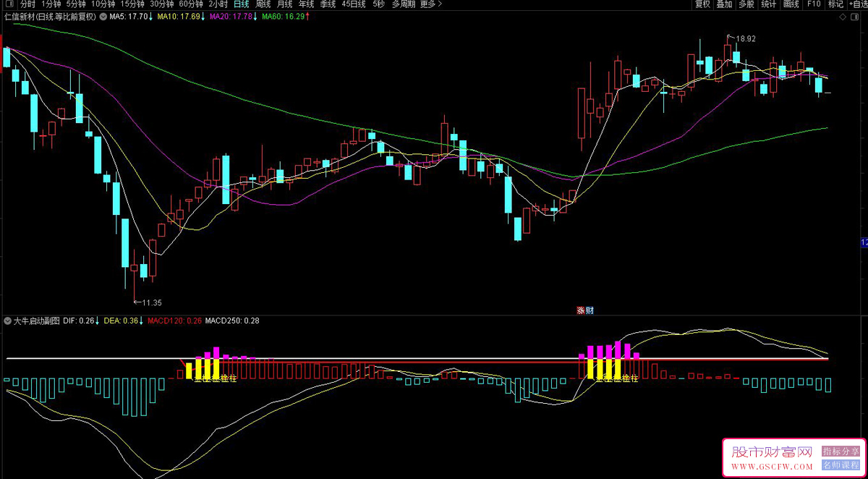The image size is (868, 479).
Task: Click the 统计 statistics button
Action: pos(769,4)
